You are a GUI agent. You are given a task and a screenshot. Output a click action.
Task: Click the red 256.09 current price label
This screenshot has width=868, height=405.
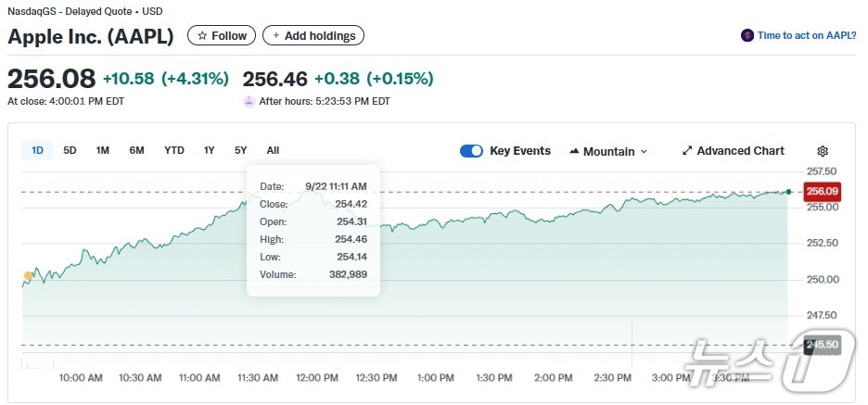(822, 191)
